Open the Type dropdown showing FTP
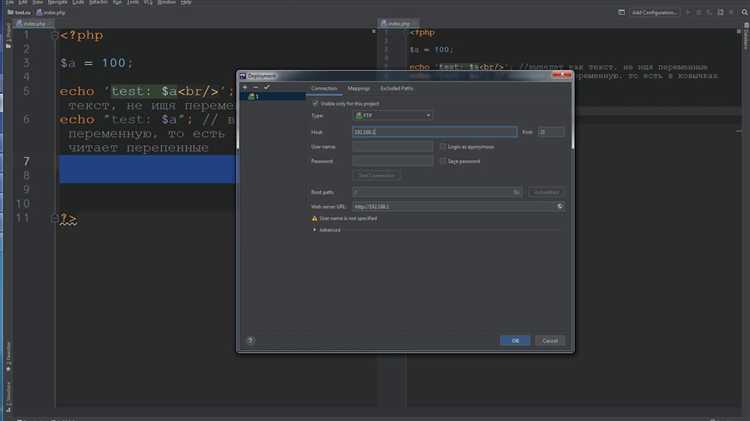750x421 pixels. coord(392,115)
